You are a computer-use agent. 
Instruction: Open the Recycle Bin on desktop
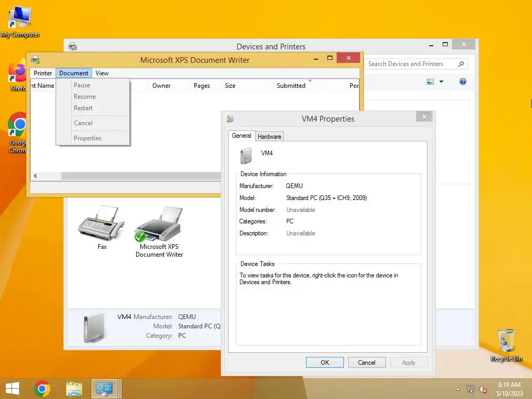point(506,345)
